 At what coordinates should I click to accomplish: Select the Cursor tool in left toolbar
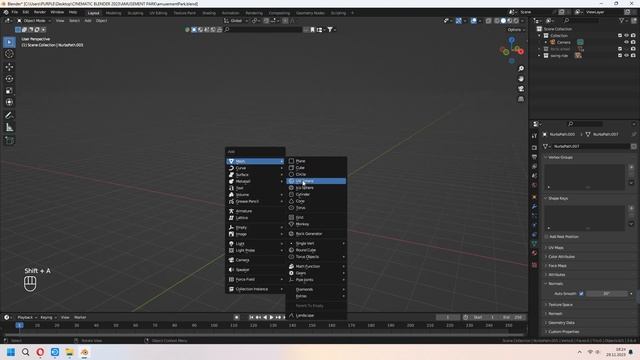(9, 54)
